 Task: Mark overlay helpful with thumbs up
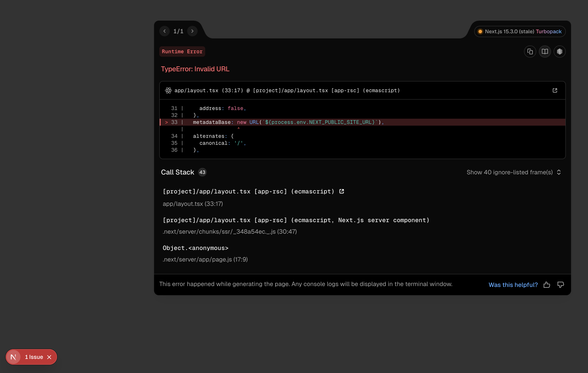pyautogui.click(x=547, y=285)
